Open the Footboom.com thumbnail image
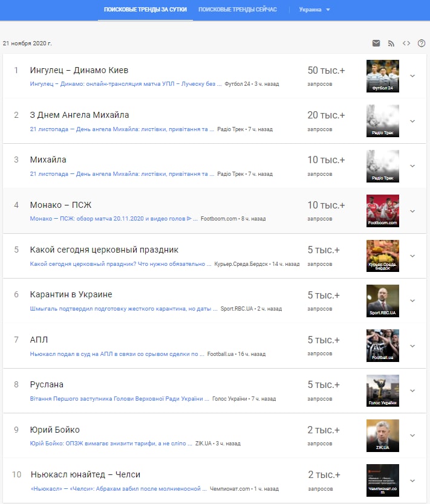Viewport: 430px width, 504px height. click(382, 211)
